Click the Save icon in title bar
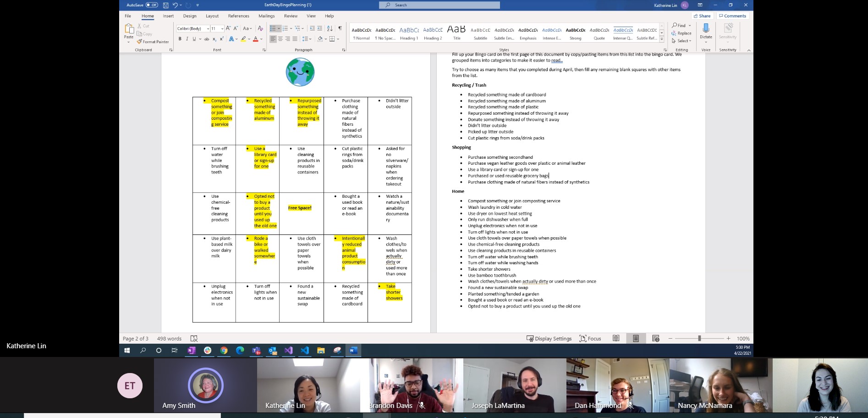Image resolution: width=868 pixels, height=418 pixels. tap(166, 5)
